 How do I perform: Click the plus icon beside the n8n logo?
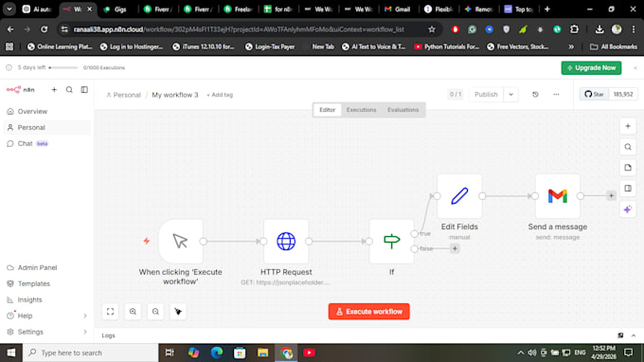[54, 90]
